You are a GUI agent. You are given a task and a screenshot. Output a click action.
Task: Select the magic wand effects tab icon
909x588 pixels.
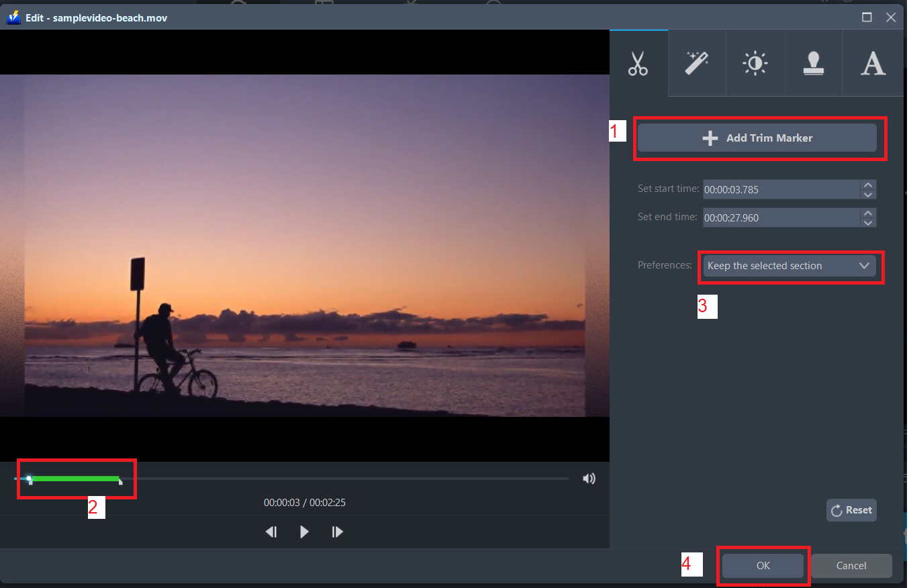[x=696, y=62]
